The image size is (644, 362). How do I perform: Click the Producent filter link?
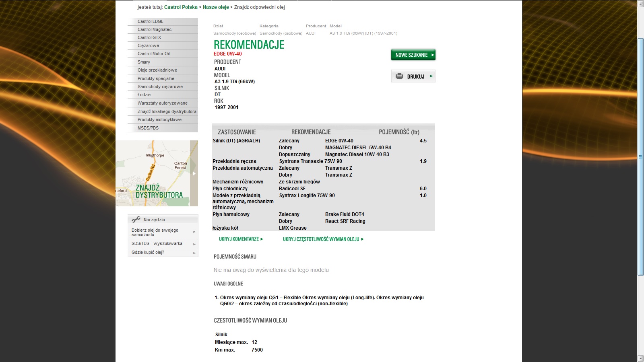316,26
